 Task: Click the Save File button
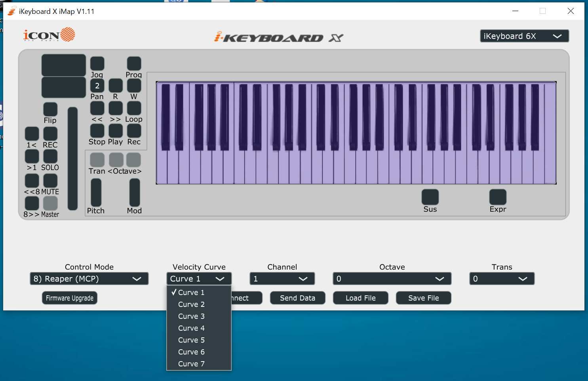click(424, 298)
